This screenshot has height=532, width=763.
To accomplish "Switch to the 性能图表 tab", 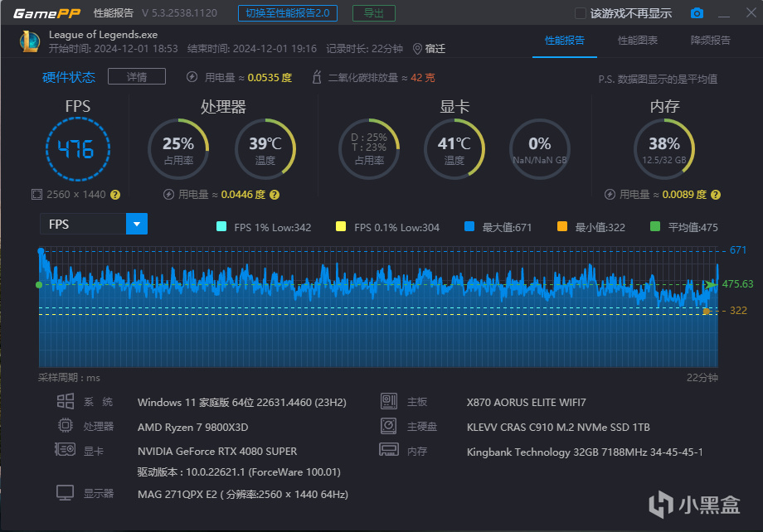I will 638,41.
